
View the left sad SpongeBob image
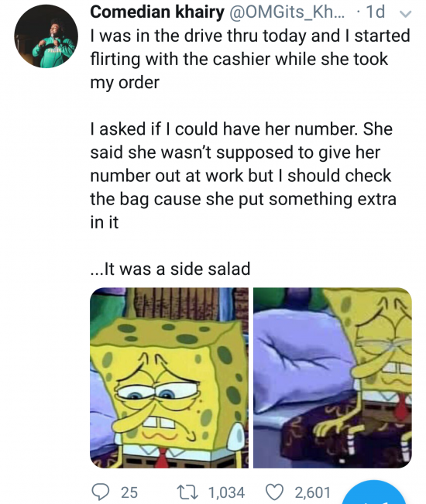point(169,378)
